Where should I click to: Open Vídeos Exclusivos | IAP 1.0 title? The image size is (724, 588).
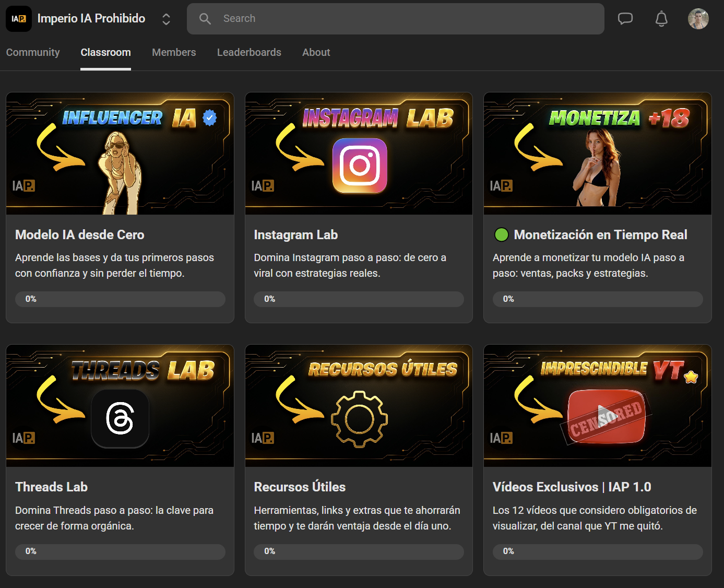click(572, 487)
